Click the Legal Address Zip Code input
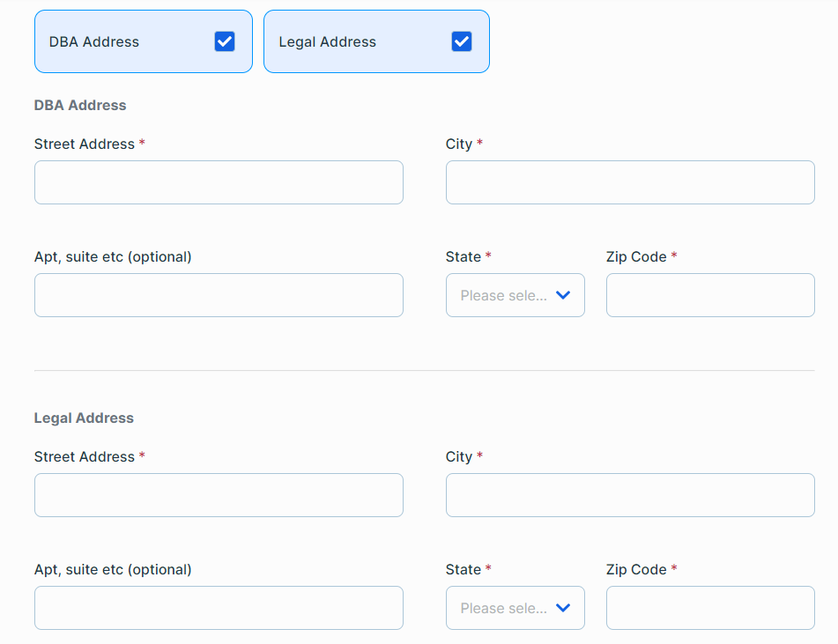This screenshot has height=644, width=838. (x=710, y=608)
